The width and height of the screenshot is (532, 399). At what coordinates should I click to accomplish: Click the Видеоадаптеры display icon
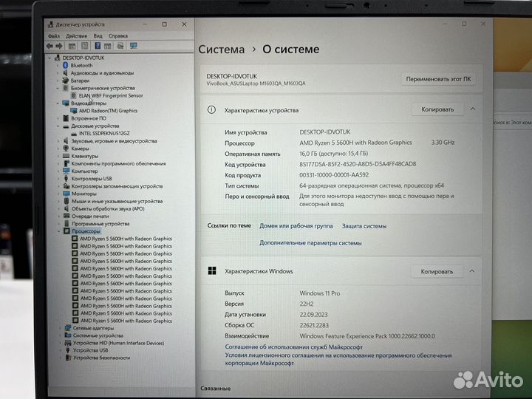[66, 103]
